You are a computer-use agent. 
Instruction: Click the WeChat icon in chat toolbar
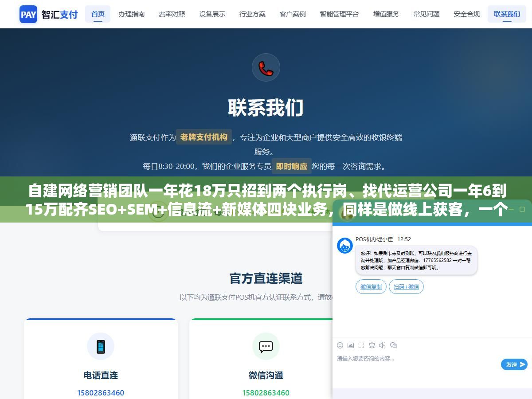tap(394, 345)
